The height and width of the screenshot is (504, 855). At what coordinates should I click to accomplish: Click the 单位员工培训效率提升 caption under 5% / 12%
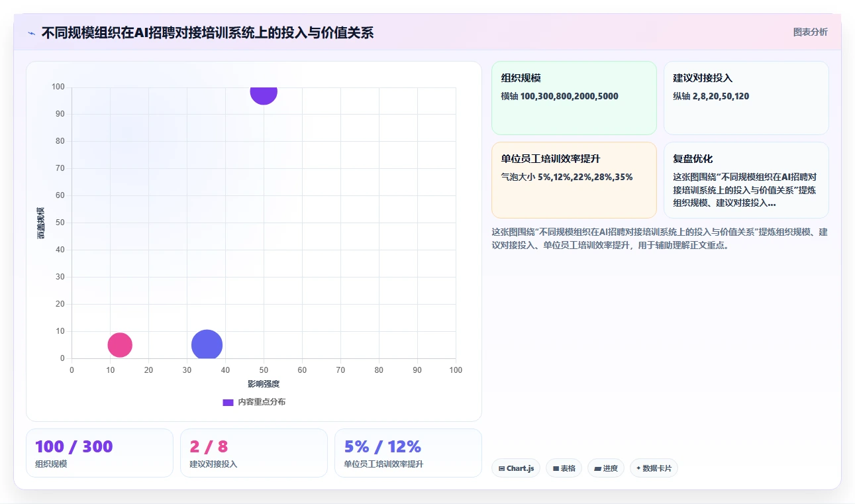click(383, 464)
